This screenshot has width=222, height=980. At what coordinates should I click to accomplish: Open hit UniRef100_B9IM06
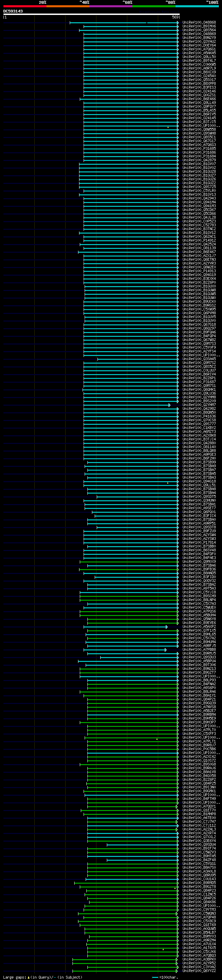[x=199, y=26]
